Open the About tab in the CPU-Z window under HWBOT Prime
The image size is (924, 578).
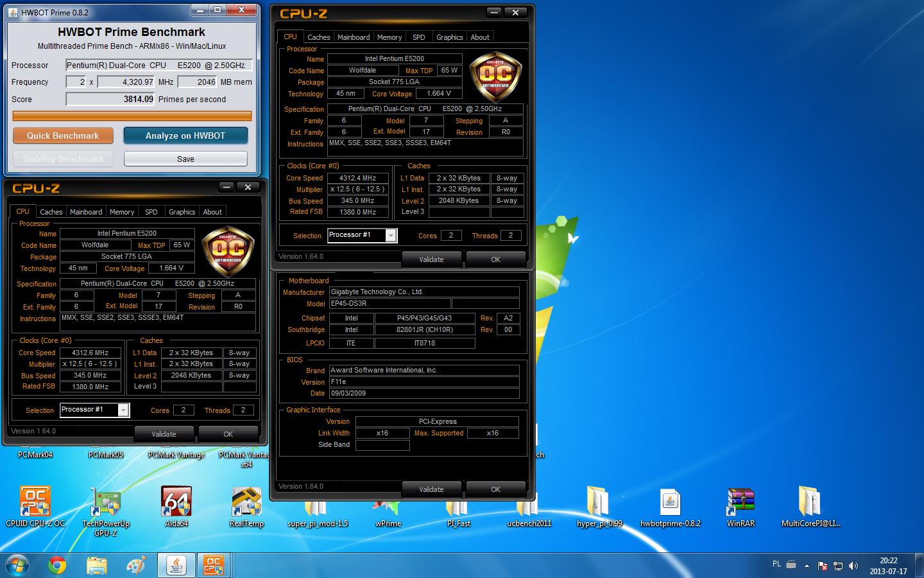212,212
